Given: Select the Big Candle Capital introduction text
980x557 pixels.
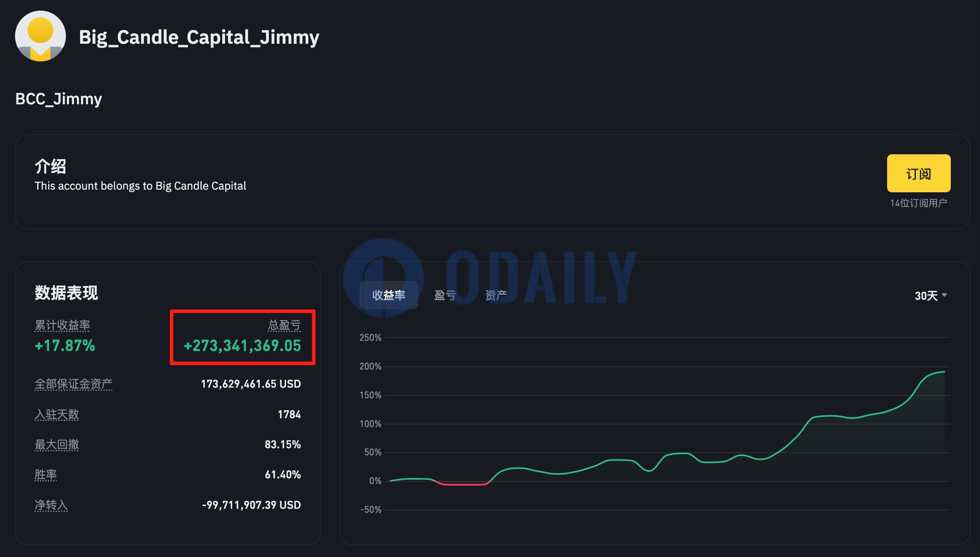Looking at the screenshot, I should [x=140, y=186].
